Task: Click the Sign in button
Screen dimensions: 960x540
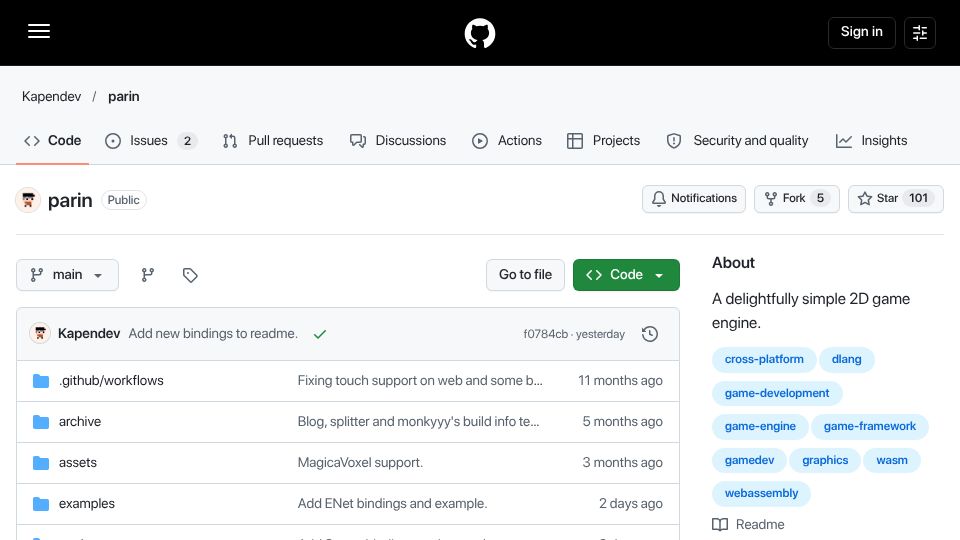Action: [861, 32]
